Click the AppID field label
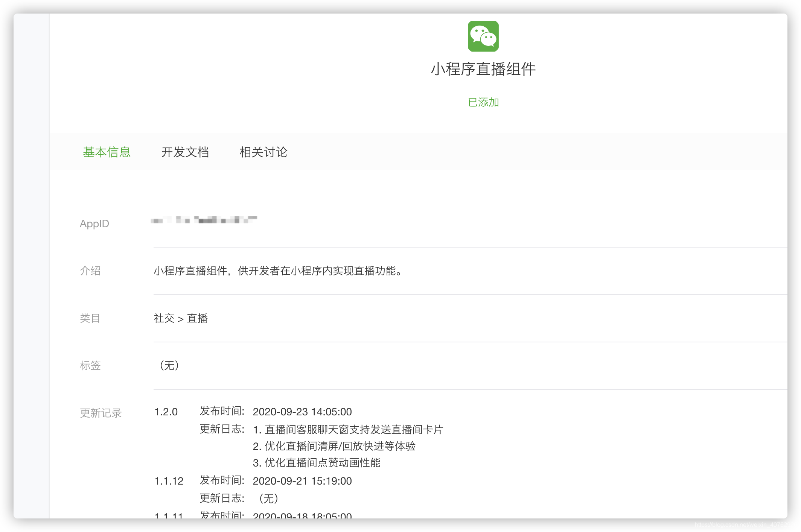Image resolution: width=801 pixels, height=532 pixels. tap(94, 224)
